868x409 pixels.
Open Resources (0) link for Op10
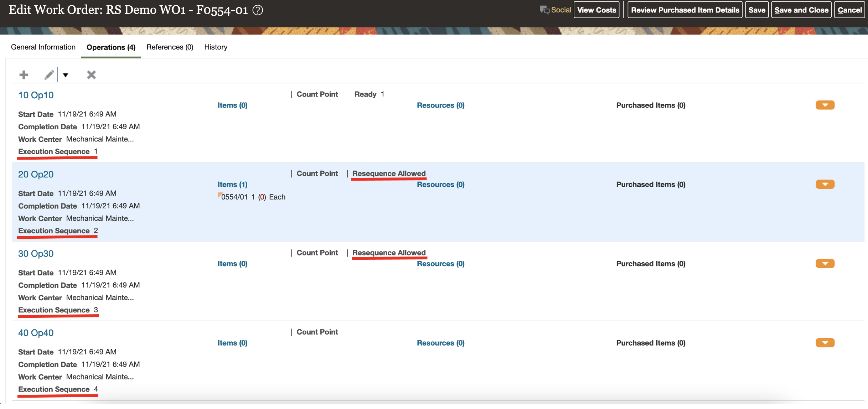click(x=440, y=105)
